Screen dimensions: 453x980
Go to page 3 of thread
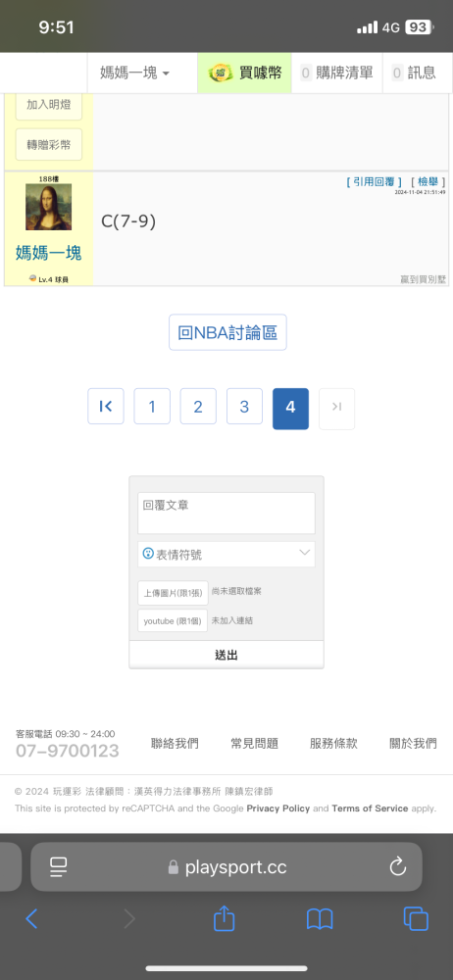click(x=245, y=407)
